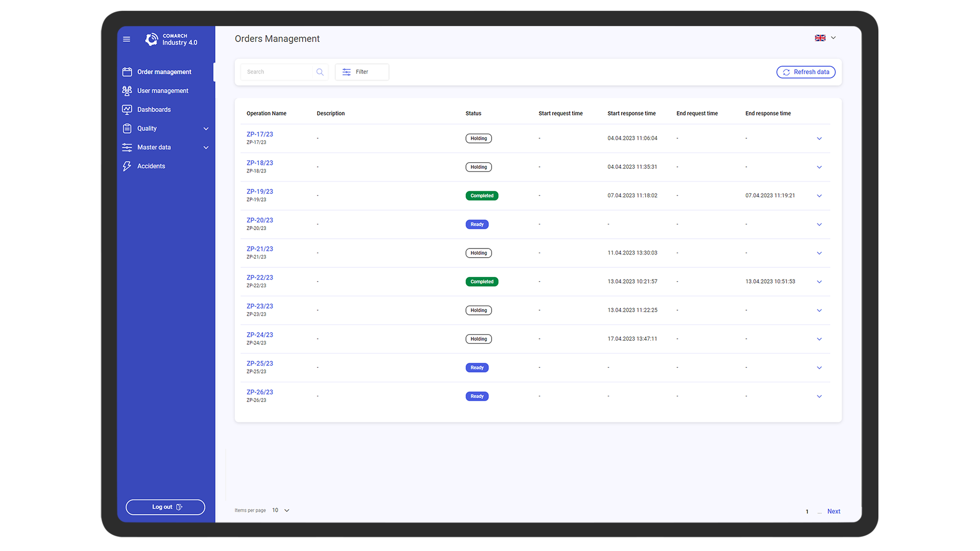Viewport: 980px width, 551px height.
Task: Open User management from sidebar
Action: (162, 91)
